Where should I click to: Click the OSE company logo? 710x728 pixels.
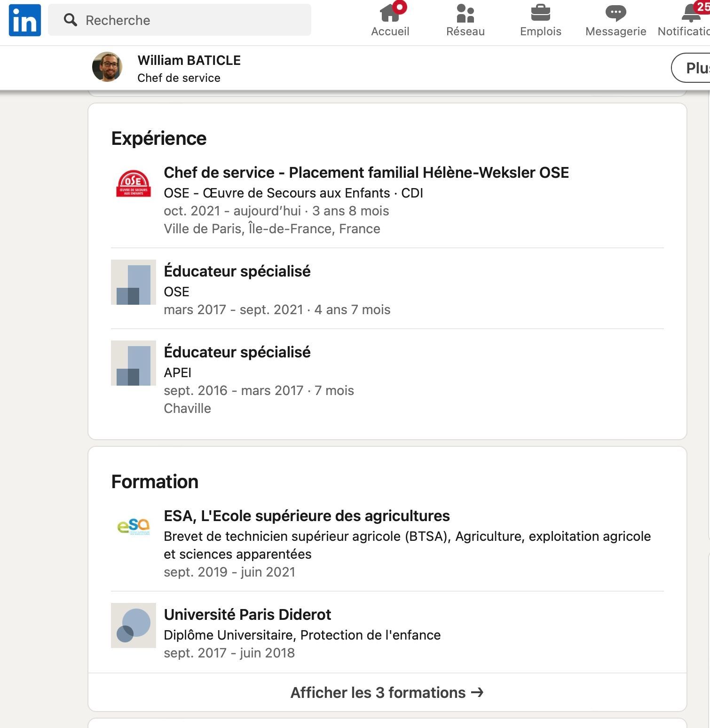coord(134,183)
